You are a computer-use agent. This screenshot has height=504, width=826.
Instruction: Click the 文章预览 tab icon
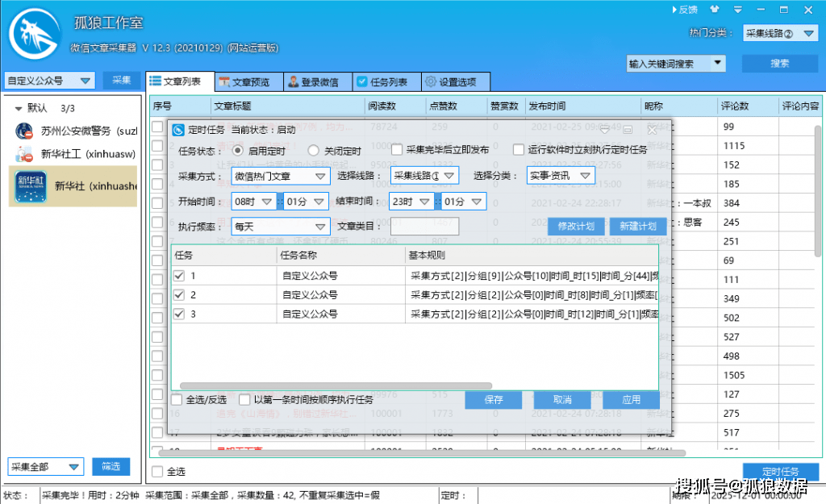[224, 81]
